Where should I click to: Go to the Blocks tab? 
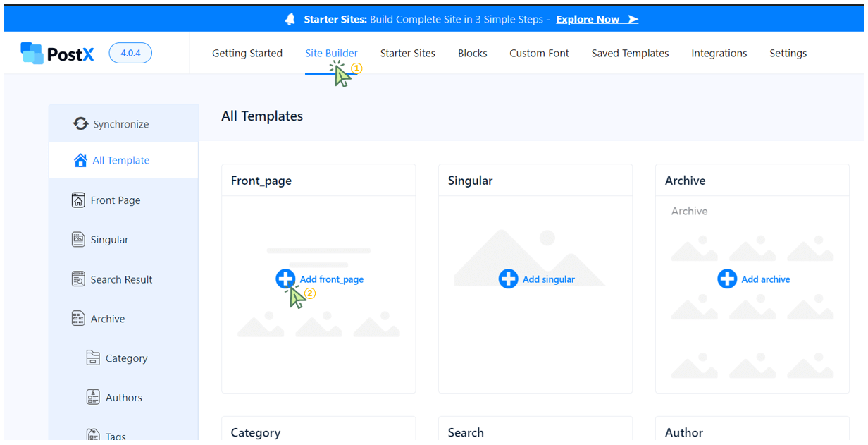(x=473, y=53)
